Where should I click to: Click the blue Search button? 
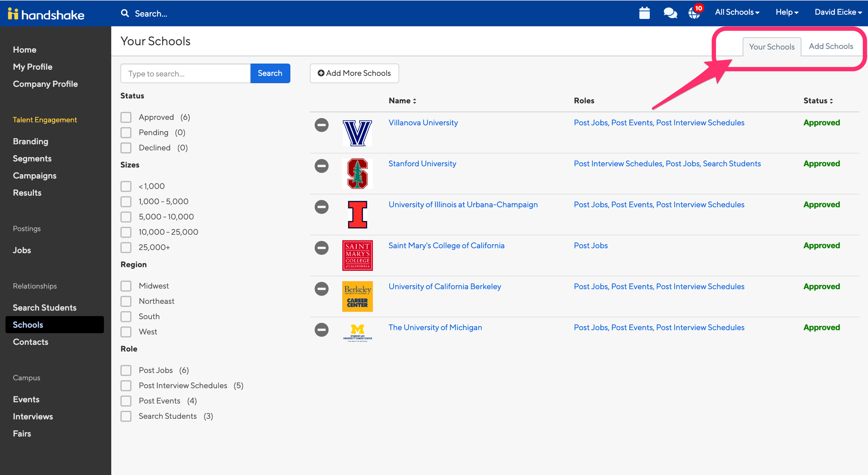270,73
